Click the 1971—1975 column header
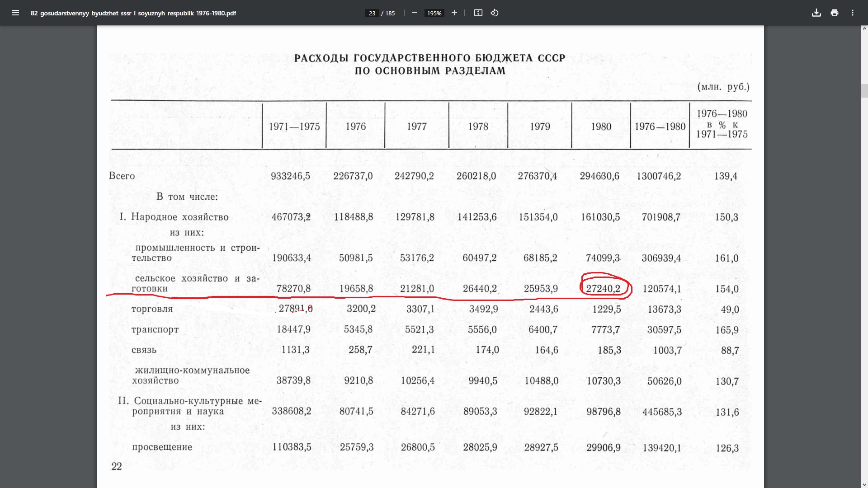Screen dimensions: 868x488 [294, 127]
